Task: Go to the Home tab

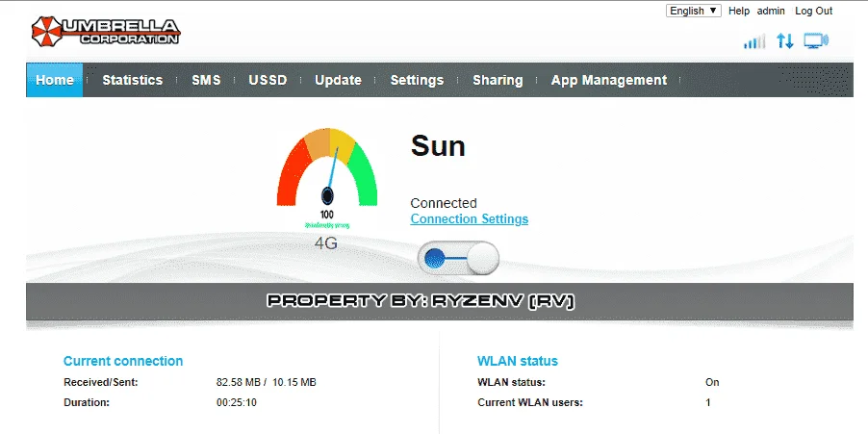Action: (x=54, y=80)
